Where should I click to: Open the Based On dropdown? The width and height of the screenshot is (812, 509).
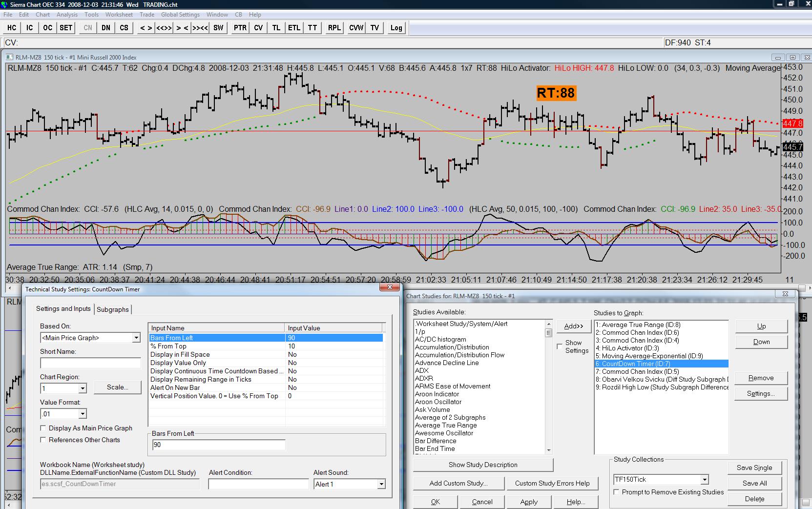[136, 338]
